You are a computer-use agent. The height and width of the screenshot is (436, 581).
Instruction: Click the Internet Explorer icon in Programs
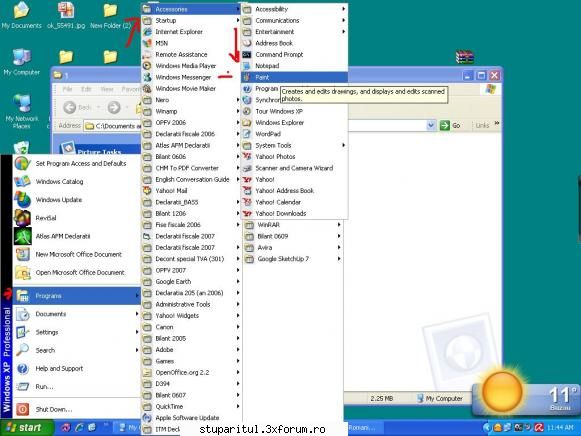(x=147, y=32)
